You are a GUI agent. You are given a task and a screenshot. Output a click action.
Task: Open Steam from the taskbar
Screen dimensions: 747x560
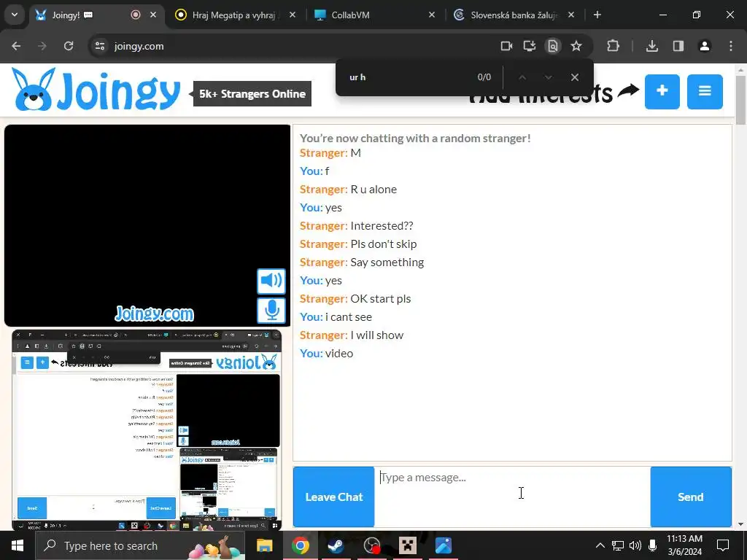(336, 545)
